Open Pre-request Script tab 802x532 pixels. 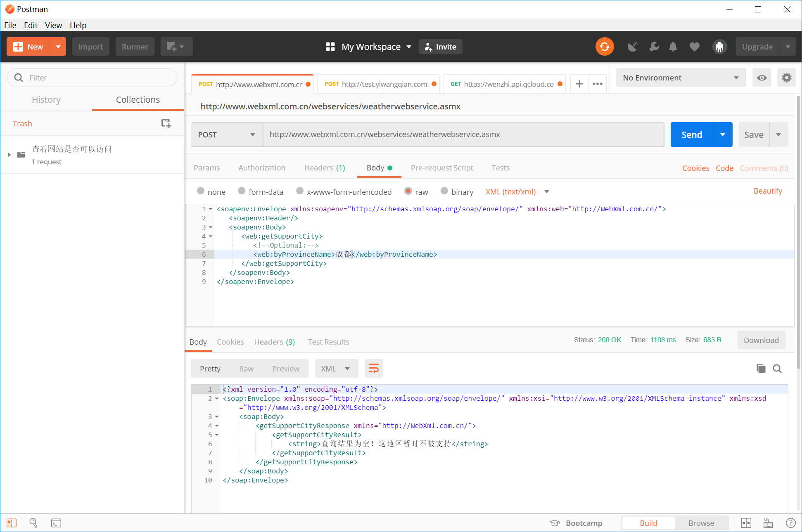442,168
